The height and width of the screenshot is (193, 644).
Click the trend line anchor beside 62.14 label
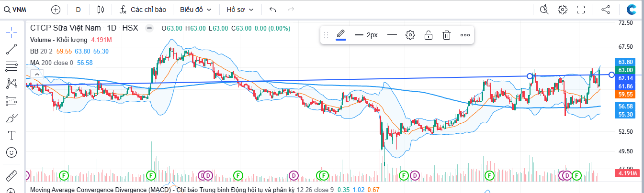[611, 75]
